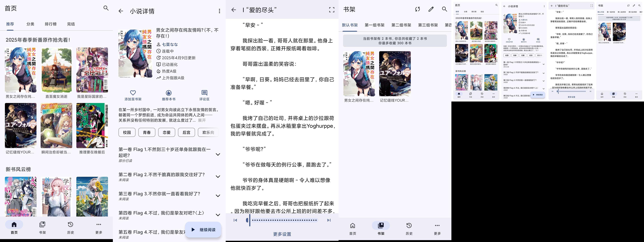644x242 pixels.
Task: Click the pencil edit icon on the bookshelf
Action: click(431, 9)
